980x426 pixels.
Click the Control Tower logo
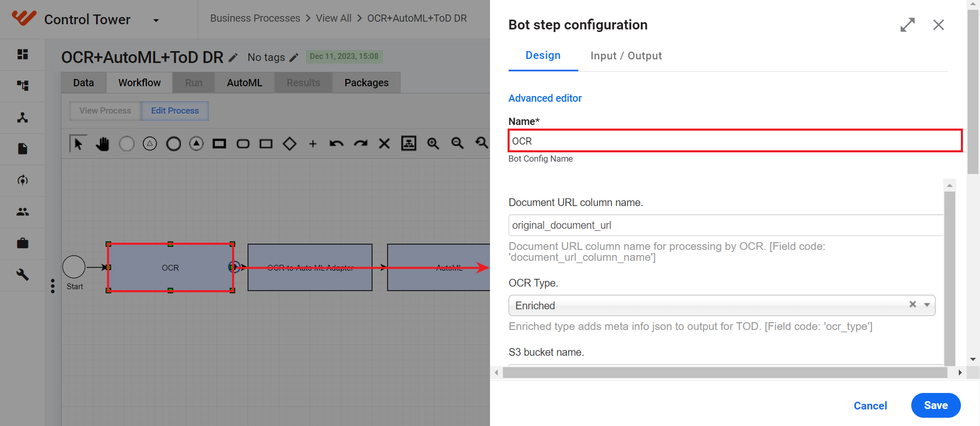pos(24,19)
